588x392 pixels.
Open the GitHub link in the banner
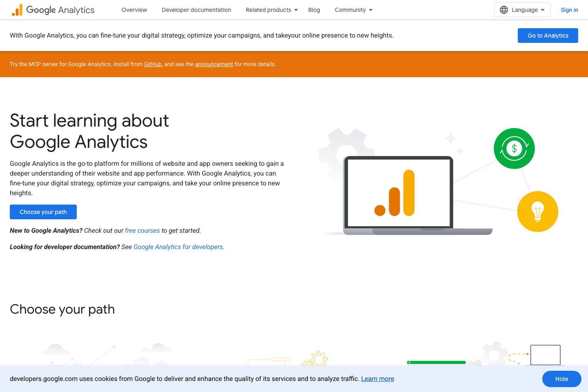(153, 64)
